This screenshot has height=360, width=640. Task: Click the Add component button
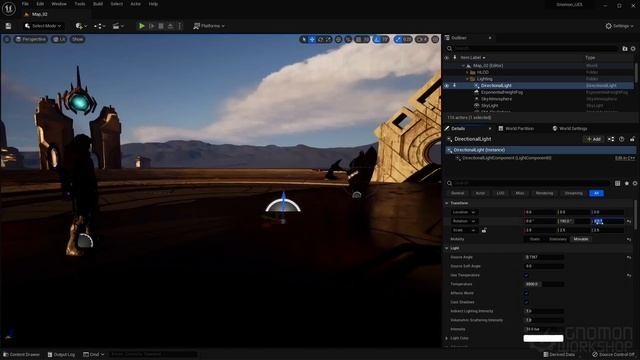pos(593,139)
